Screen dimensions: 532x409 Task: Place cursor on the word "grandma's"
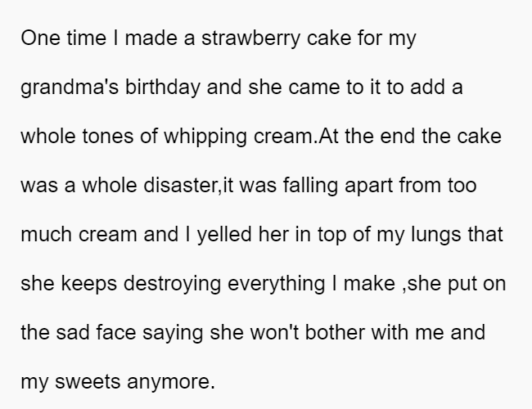[x=70, y=88]
